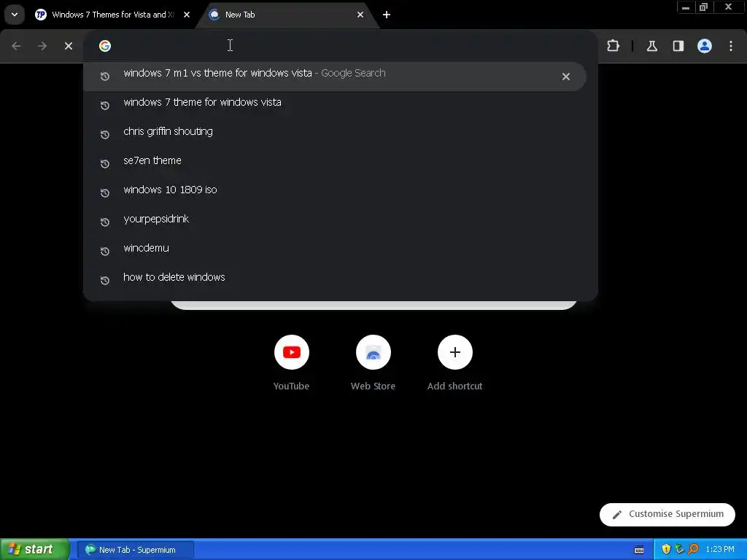Remove the windows 7 m1 suggestion
This screenshot has height=560, width=747.
click(x=566, y=77)
